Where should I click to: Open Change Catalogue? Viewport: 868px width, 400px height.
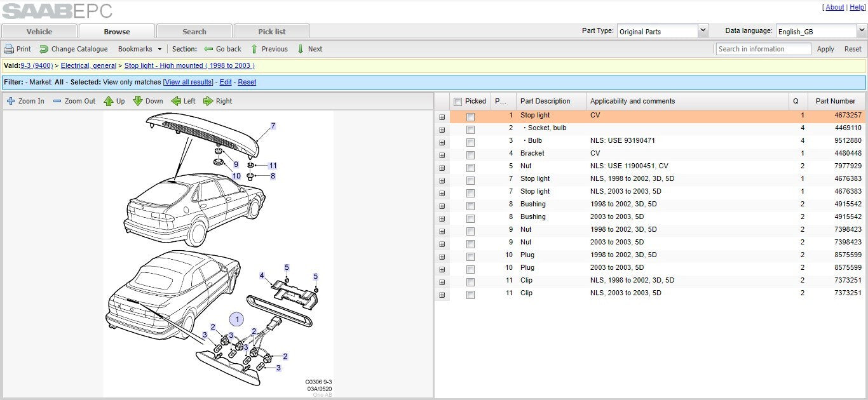click(74, 49)
